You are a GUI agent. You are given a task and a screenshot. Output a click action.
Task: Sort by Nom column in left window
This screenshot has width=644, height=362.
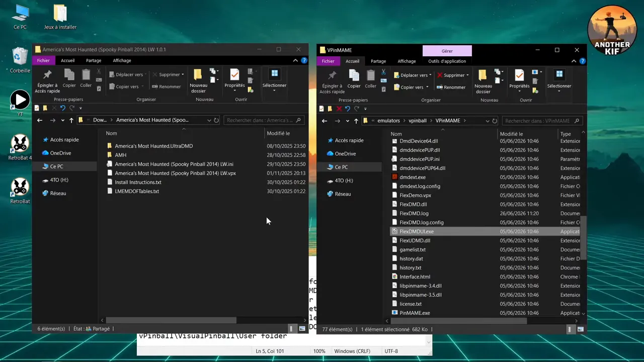point(184,133)
